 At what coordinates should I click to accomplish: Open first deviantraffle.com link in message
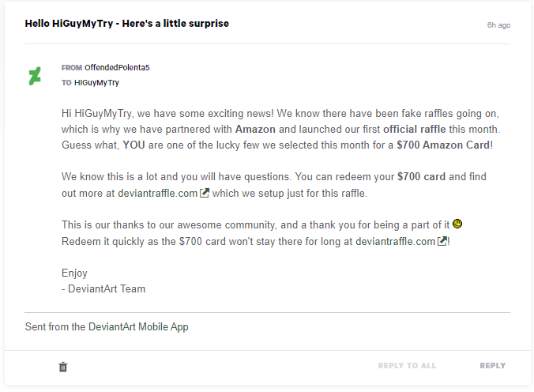click(158, 194)
